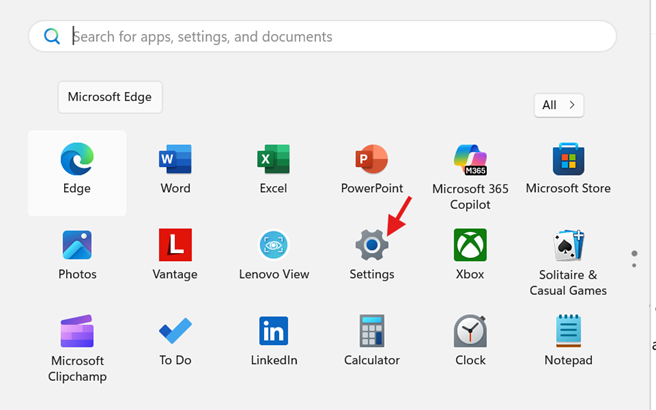Open the To Do app
The width and height of the screenshot is (656, 410).
click(175, 332)
